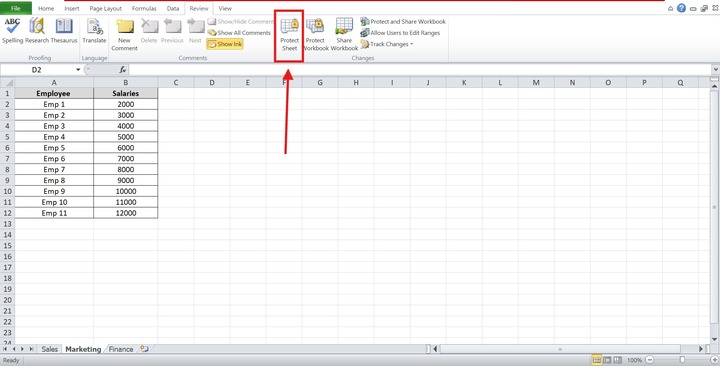This screenshot has height=366, width=720.
Task: Select column A header
Action: 54,83
